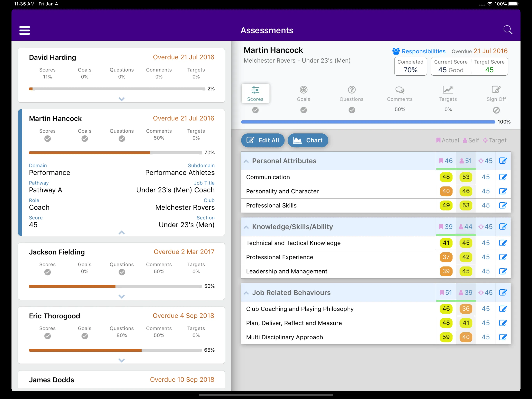Image resolution: width=532 pixels, height=399 pixels.
Task: Edit the Professional Skills row
Action: click(503, 206)
